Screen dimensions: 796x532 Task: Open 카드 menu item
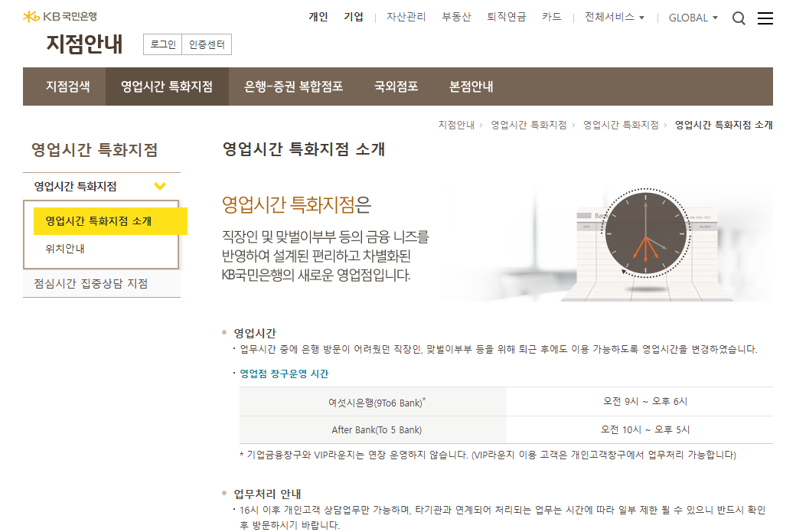click(x=551, y=17)
